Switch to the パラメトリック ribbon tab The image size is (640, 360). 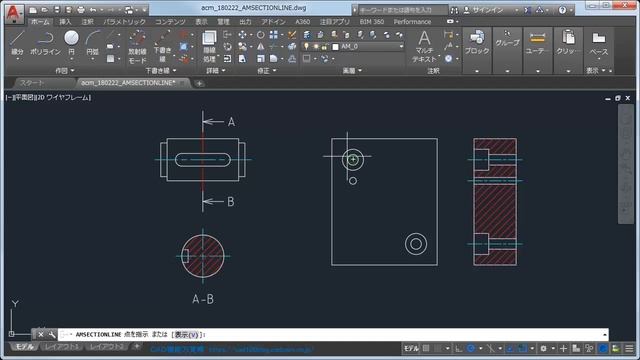click(x=124, y=22)
